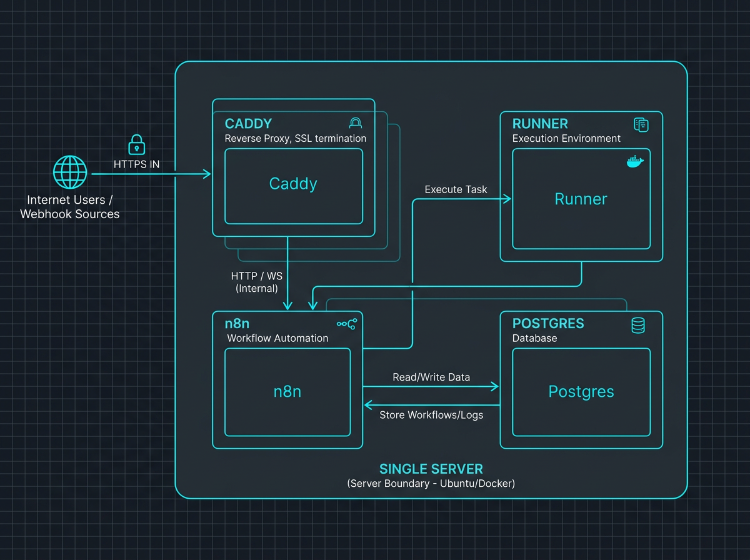The height and width of the screenshot is (560, 750).
Task: Click the Docker whale icon in Runner box
Action: click(634, 162)
